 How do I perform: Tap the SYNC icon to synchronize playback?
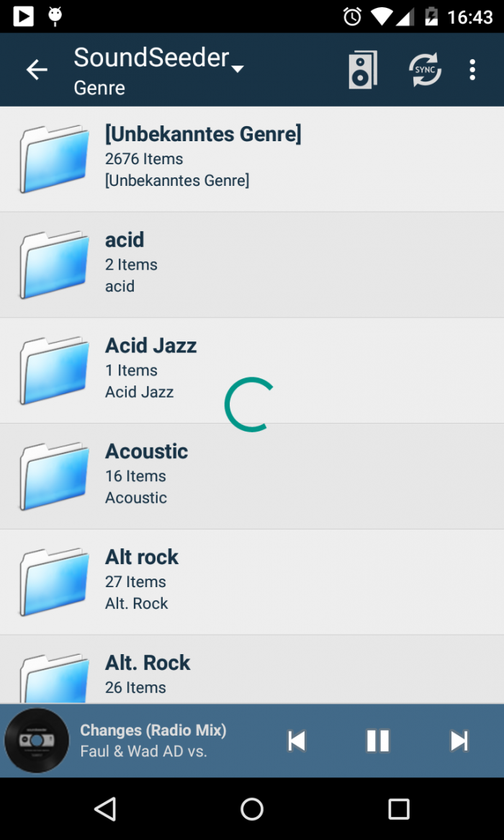coord(425,69)
